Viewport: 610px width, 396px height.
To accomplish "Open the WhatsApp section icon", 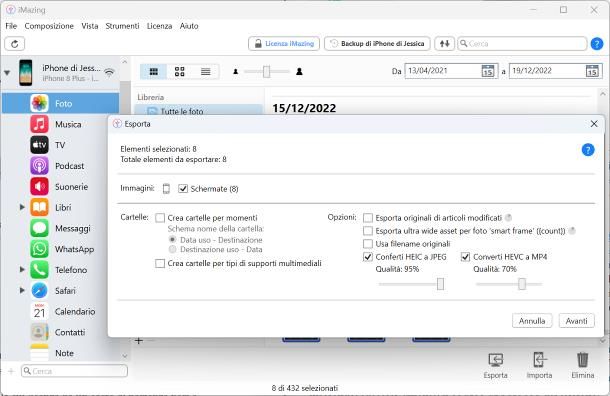I will point(39,249).
